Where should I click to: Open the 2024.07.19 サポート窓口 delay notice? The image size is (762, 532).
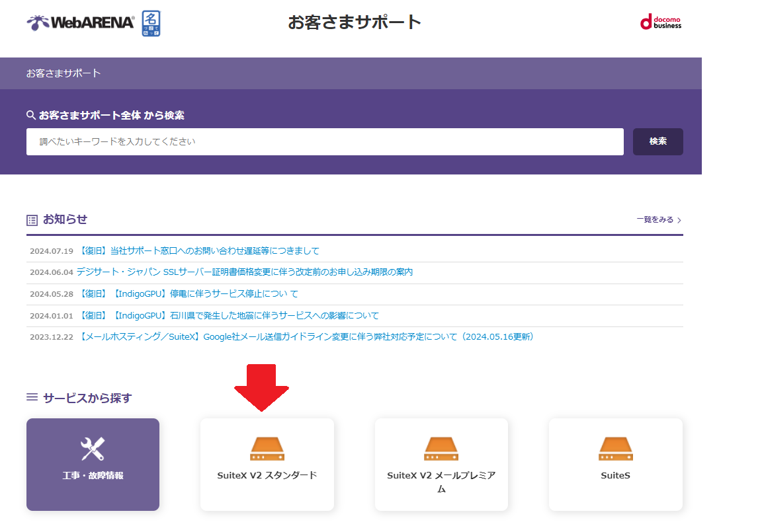click(199, 250)
